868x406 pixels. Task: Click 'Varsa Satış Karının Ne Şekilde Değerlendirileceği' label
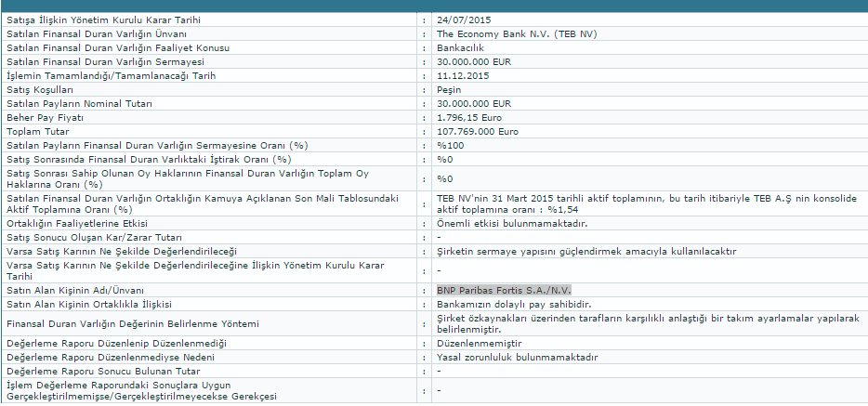121,251
